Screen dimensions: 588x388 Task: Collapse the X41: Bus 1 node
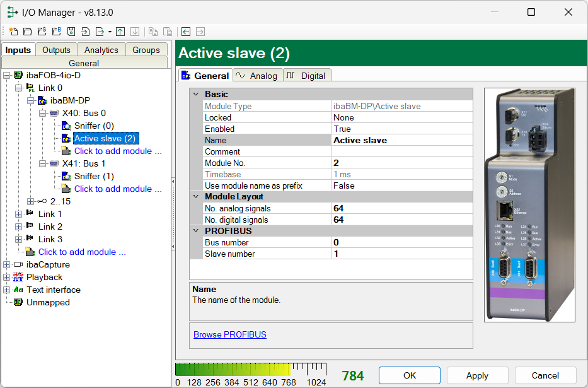(42, 163)
